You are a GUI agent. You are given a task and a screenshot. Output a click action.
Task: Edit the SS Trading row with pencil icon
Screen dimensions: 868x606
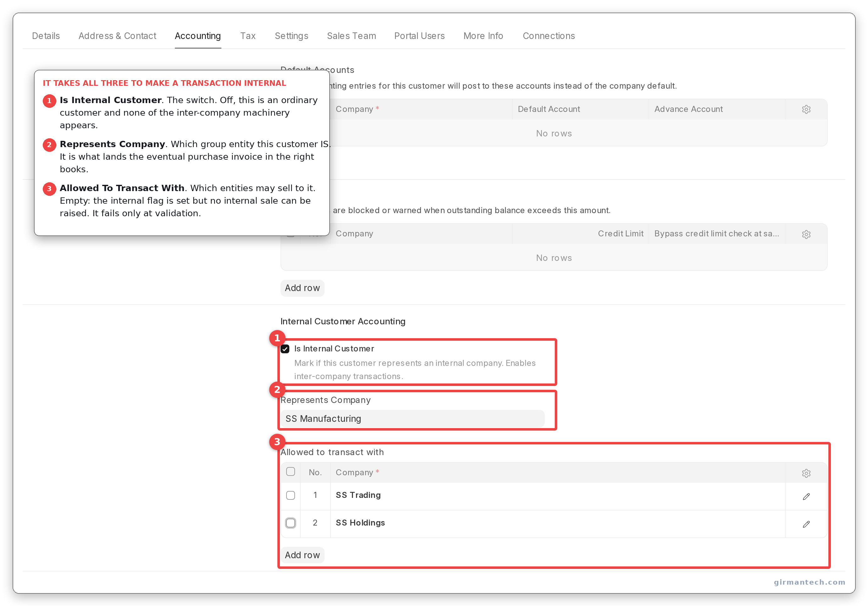806,496
